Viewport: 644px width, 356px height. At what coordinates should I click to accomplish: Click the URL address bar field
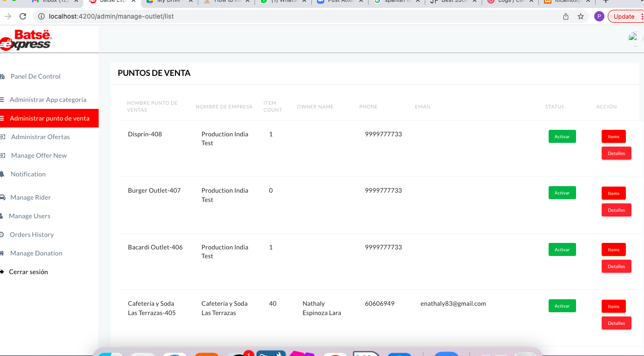tap(298, 16)
